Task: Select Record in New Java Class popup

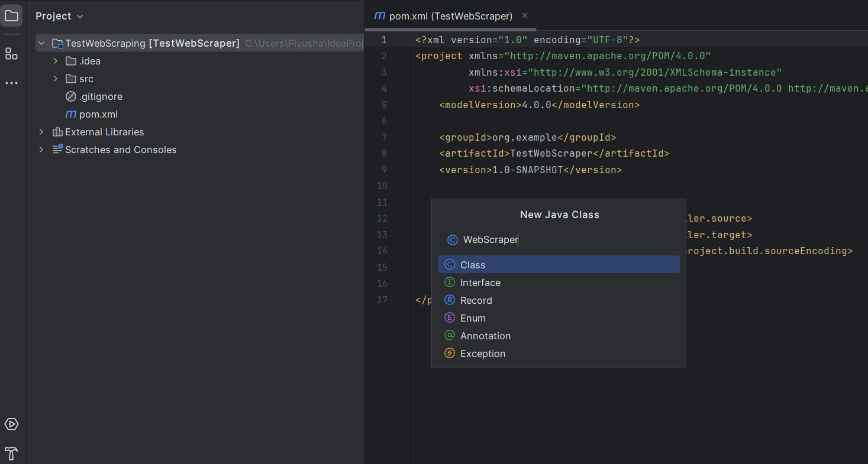Action: [x=559, y=300]
